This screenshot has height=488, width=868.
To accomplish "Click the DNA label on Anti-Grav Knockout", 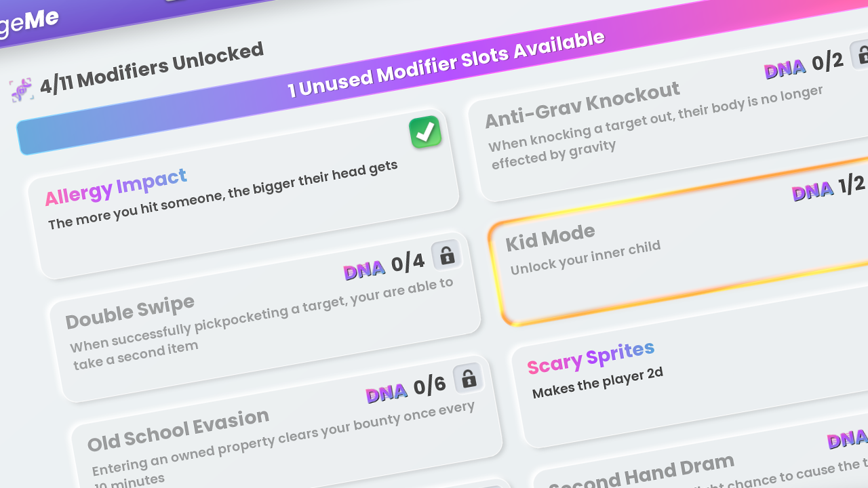I will pyautogui.click(x=785, y=68).
